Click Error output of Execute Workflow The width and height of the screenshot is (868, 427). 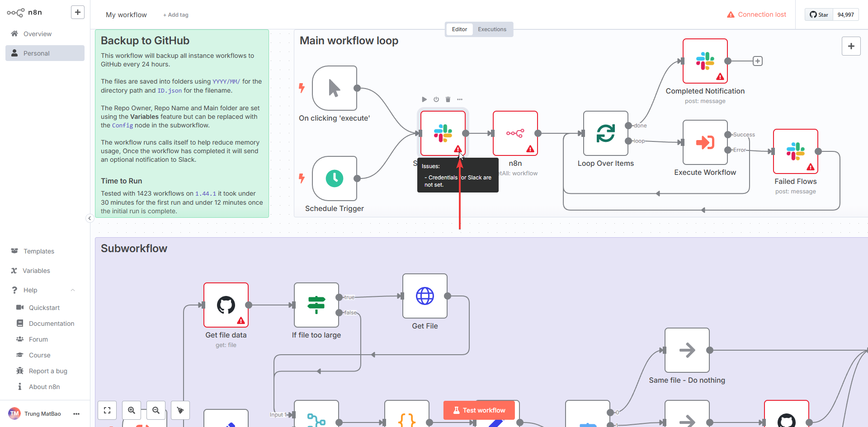tap(728, 150)
